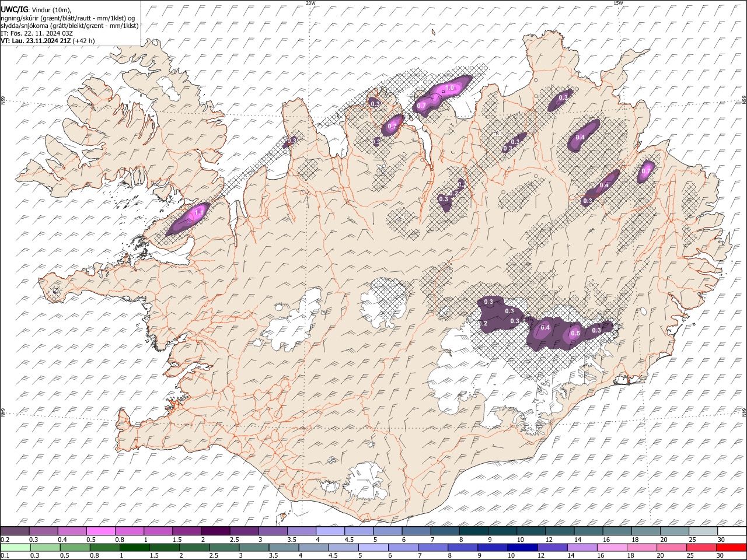Click the 'rigning/skúrir' legend description line
The width and height of the screenshot is (747, 560).
pyautogui.click(x=69, y=17)
